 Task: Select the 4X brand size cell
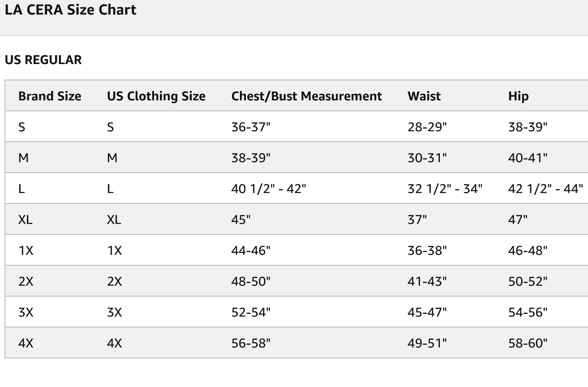point(26,343)
